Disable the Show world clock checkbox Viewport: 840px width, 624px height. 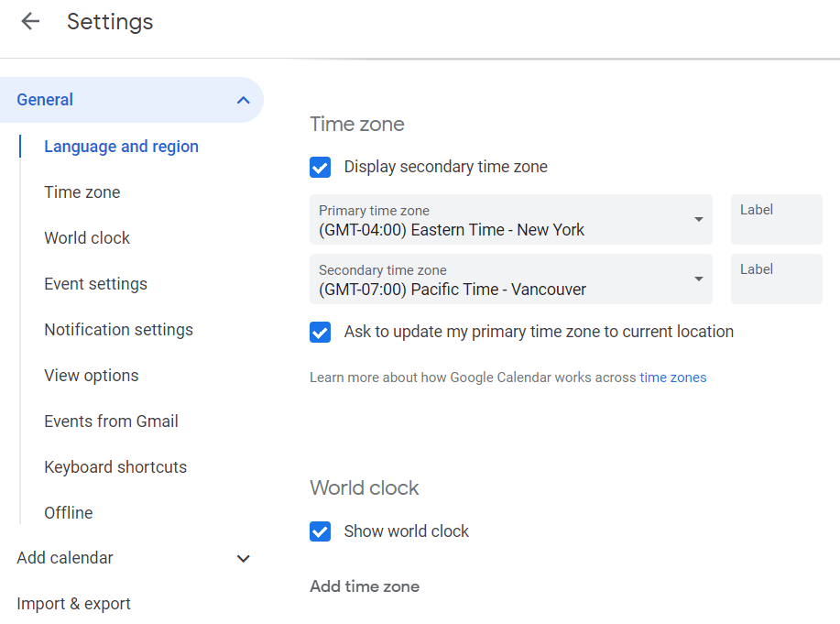(320, 531)
